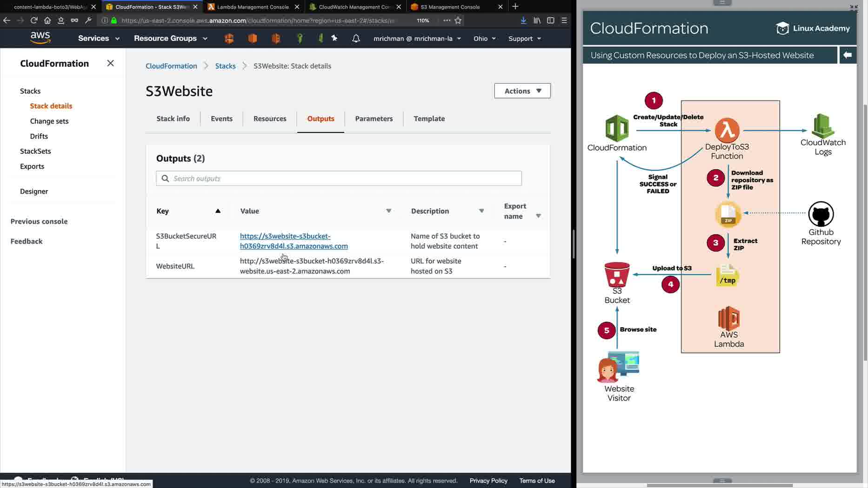Sort outputs by Value column arrow

tap(388, 211)
